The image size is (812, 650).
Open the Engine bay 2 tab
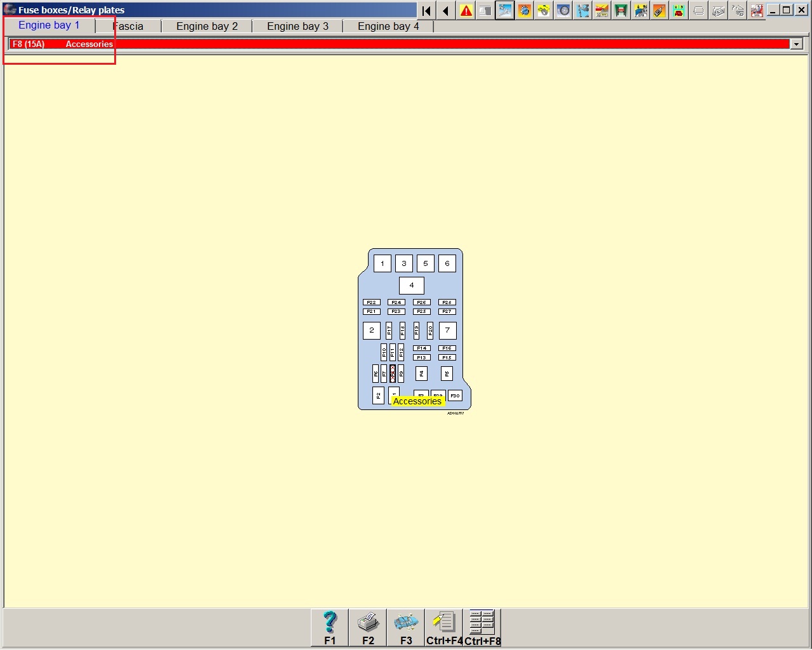pyautogui.click(x=207, y=26)
